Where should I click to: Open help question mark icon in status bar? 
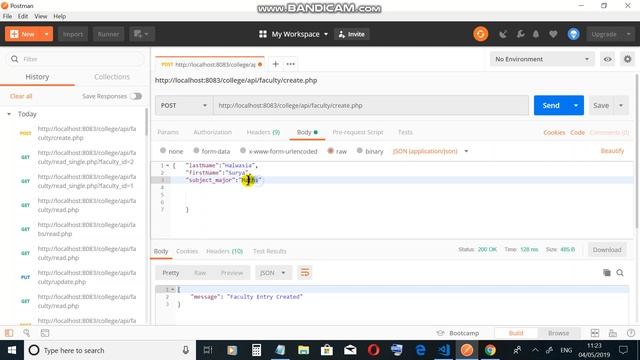[x=631, y=333]
